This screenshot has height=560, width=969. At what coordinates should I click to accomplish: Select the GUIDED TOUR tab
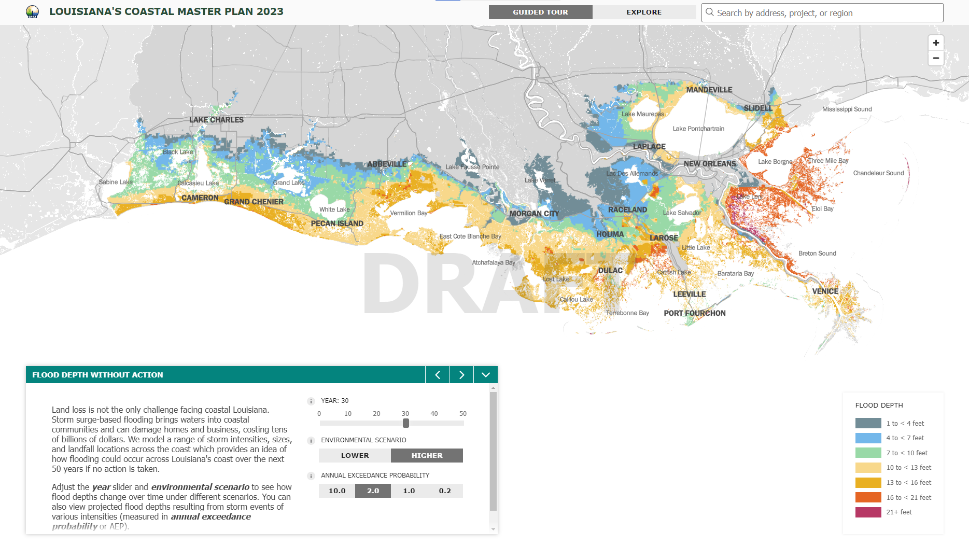(x=540, y=12)
